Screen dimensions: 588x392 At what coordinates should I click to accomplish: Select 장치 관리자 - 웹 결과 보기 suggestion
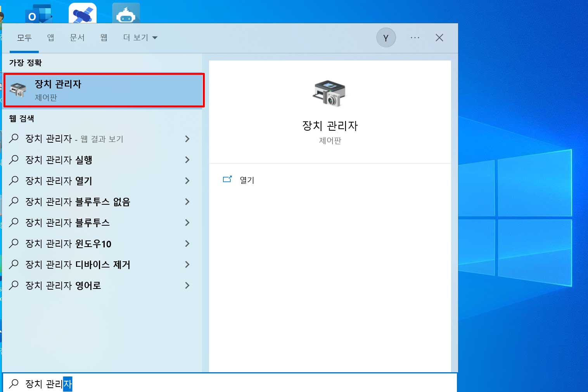tap(102, 139)
